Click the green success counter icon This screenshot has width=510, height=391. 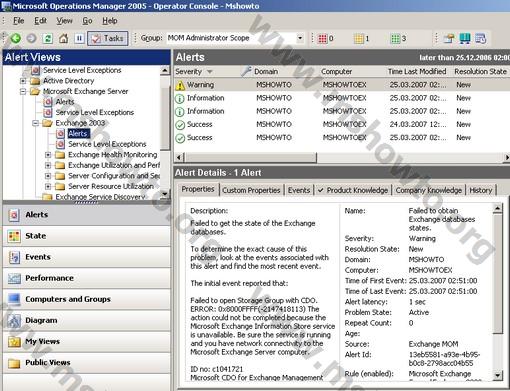pyautogui.click(x=395, y=39)
